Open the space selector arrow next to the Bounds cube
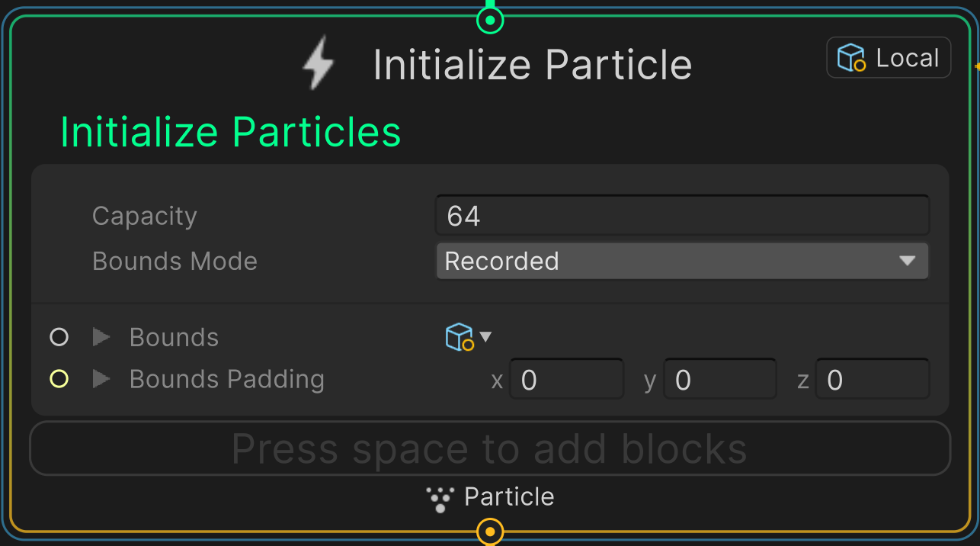This screenshot has height=546, width=980. coord(485,336)
